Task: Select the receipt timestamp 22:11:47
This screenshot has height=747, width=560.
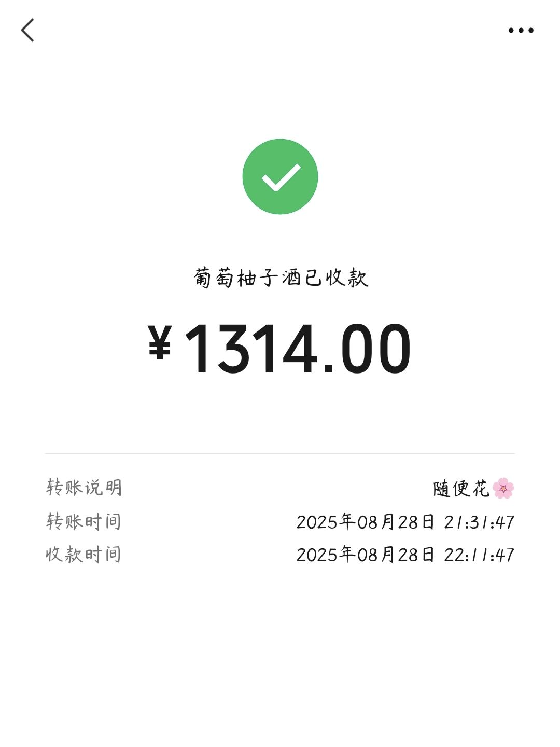Action: [479, 555]
